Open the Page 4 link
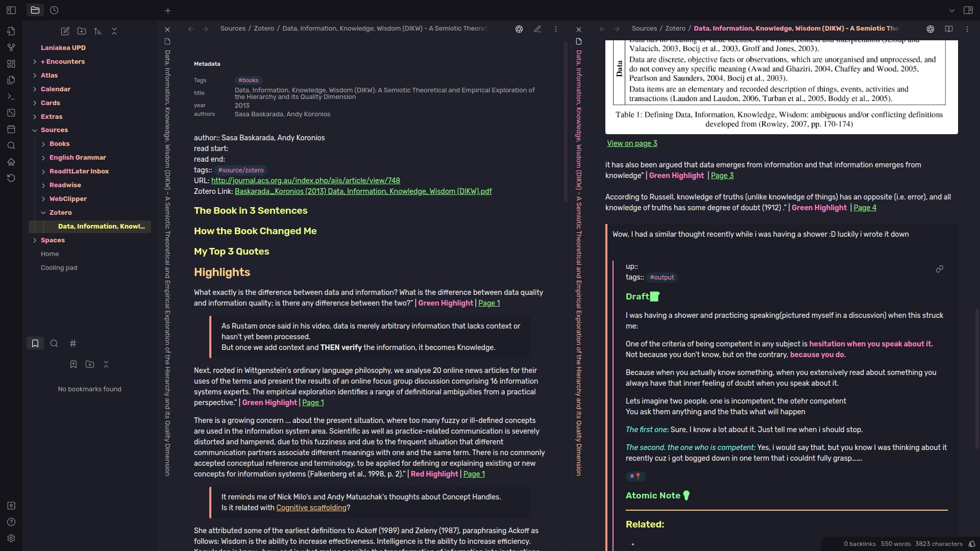Viewport: 980px width, 551px height. [865, 208]
